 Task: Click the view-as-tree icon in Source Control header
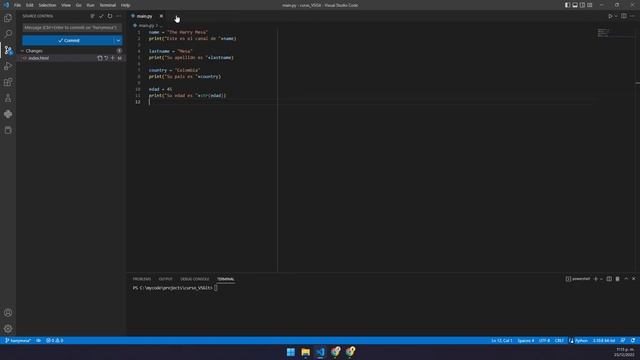93,16
